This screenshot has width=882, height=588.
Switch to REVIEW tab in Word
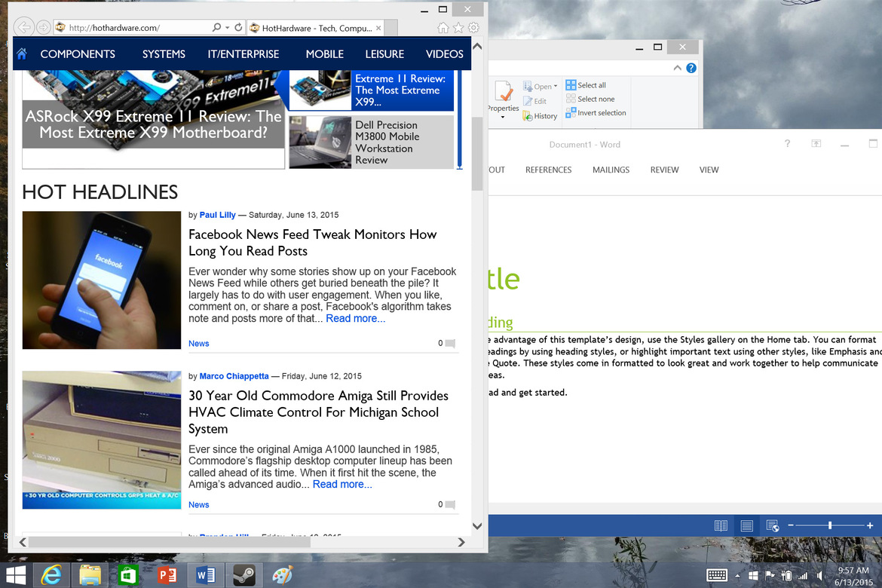664,170
